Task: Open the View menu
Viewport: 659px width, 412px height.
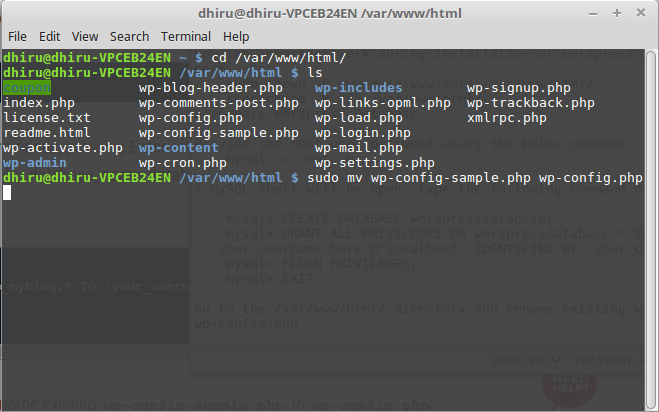Action: click(85, 37)
